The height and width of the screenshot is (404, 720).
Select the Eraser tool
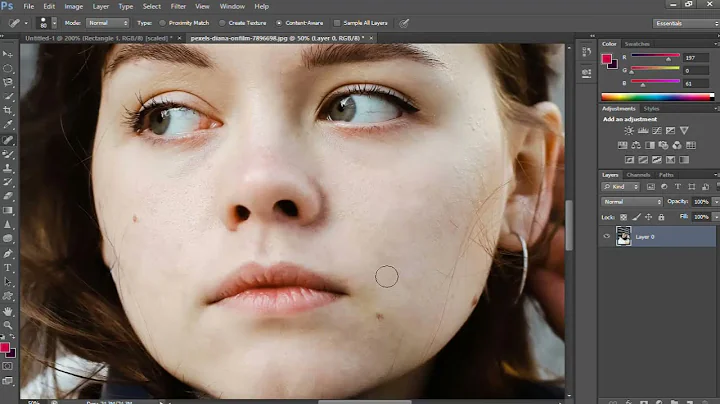[x=8, y=196]
